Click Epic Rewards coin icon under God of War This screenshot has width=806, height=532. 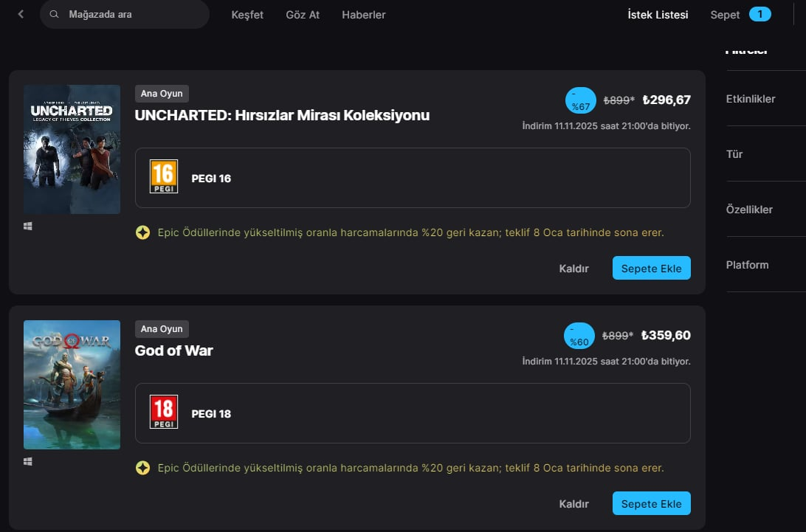click(x=143, y=468)
